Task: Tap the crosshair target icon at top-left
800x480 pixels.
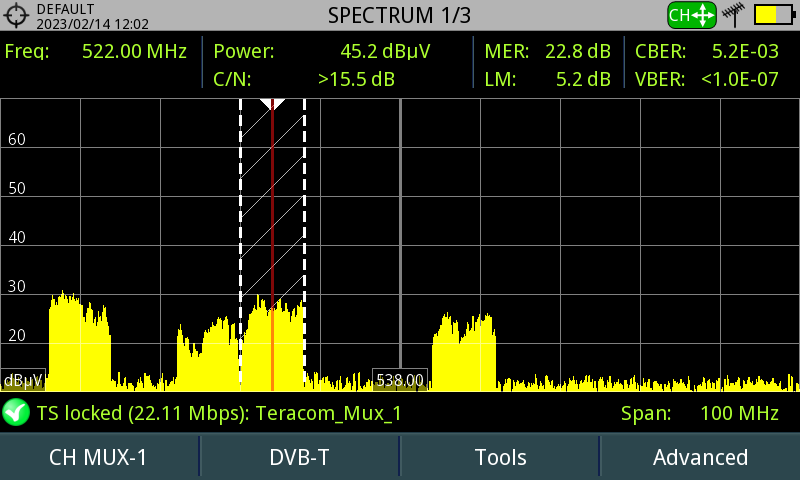Action: tap(16, 15)
